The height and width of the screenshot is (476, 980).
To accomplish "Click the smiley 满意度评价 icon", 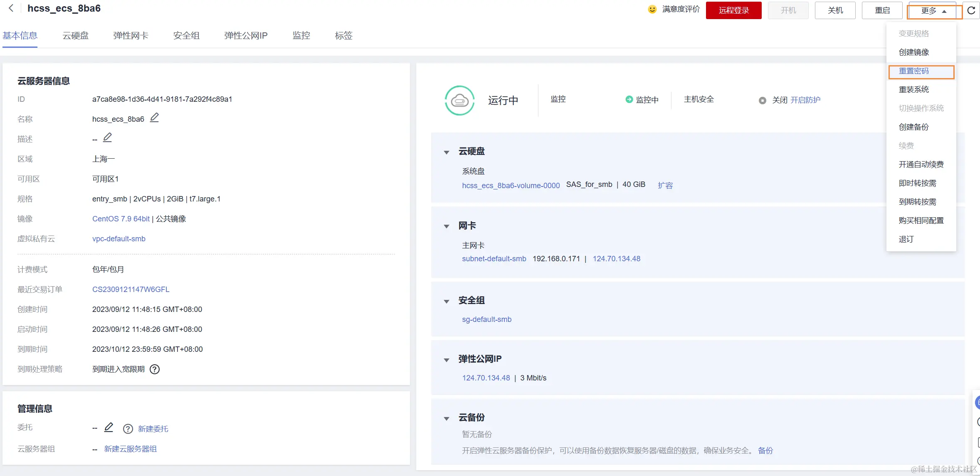I will click(652, 9).
